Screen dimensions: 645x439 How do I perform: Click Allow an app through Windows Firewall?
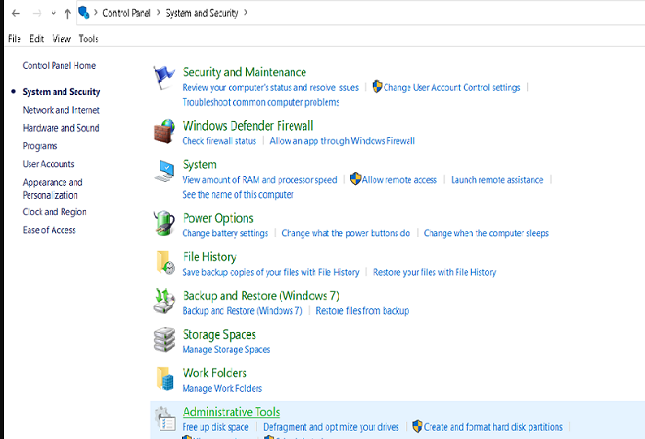coord(342,141)
